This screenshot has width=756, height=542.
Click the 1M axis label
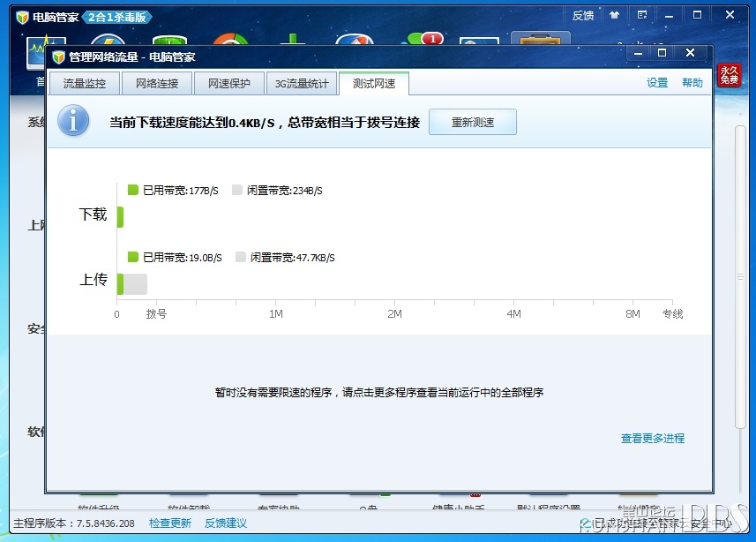[276, 313]
